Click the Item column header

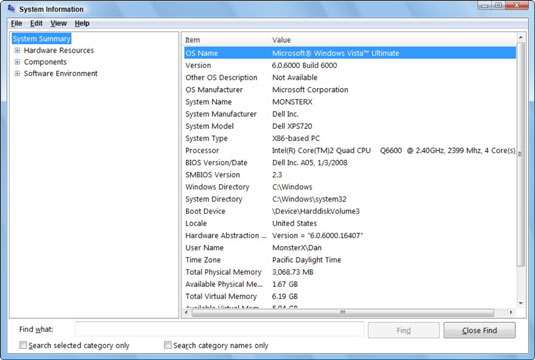pos(226,40)
